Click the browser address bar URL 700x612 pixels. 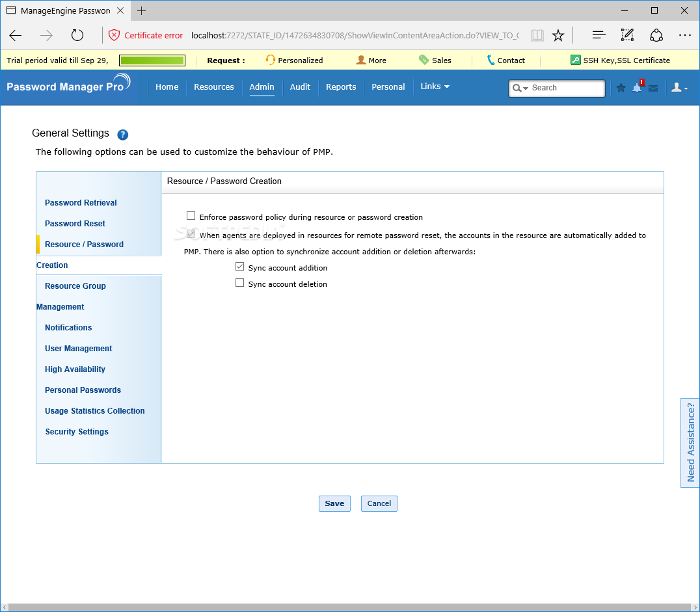(x=355, y=35)
